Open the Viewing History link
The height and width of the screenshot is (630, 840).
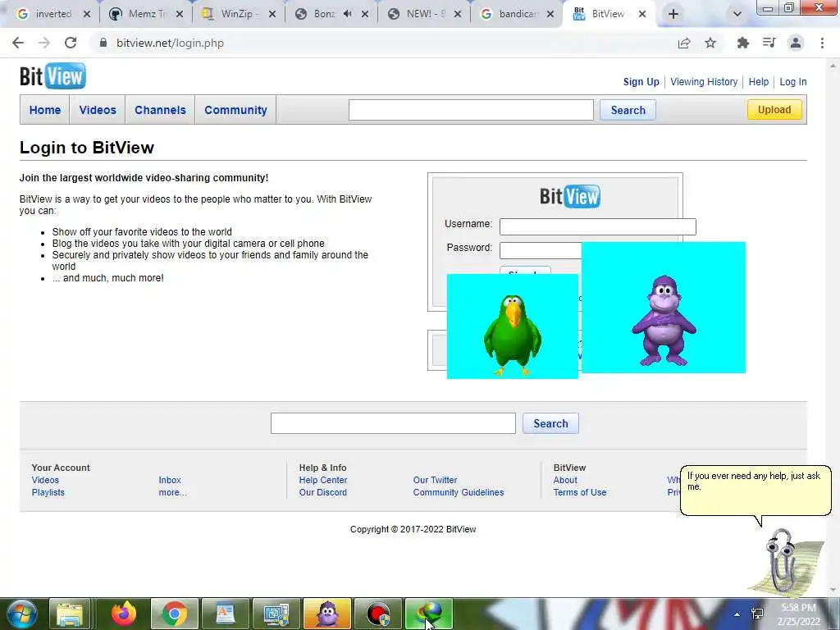coord(704,82)
